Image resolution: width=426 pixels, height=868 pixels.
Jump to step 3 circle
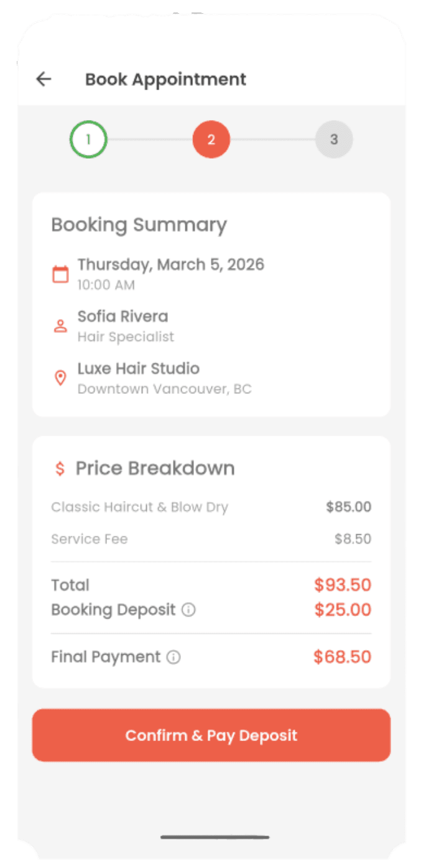click(334, 139)
